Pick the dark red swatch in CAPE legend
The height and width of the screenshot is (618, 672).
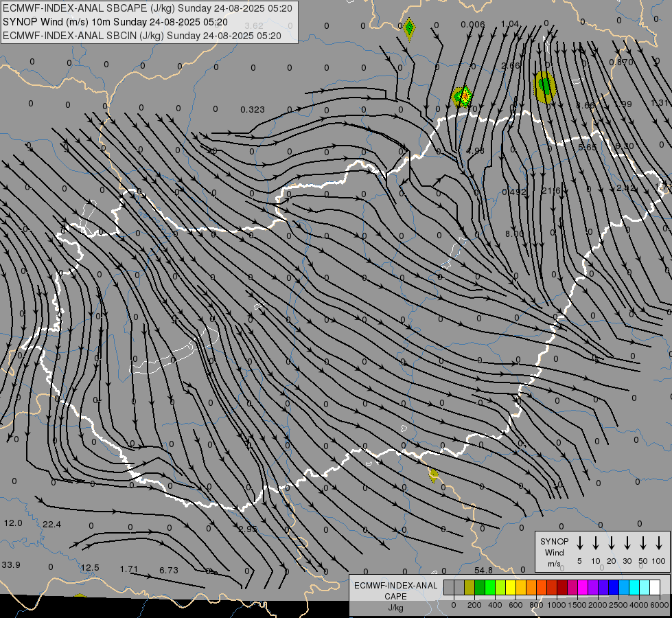pyautogui.click(x=562, y=588)
